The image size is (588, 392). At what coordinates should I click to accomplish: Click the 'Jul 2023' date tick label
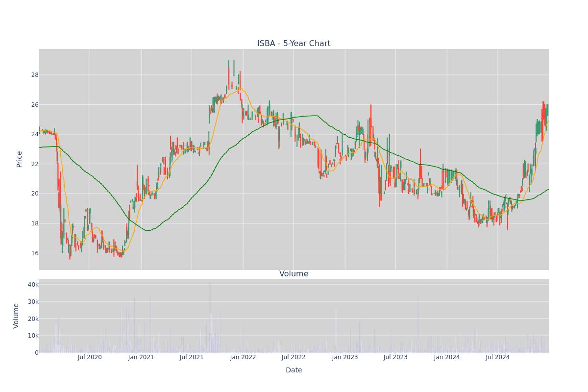[x=395, y=357]
